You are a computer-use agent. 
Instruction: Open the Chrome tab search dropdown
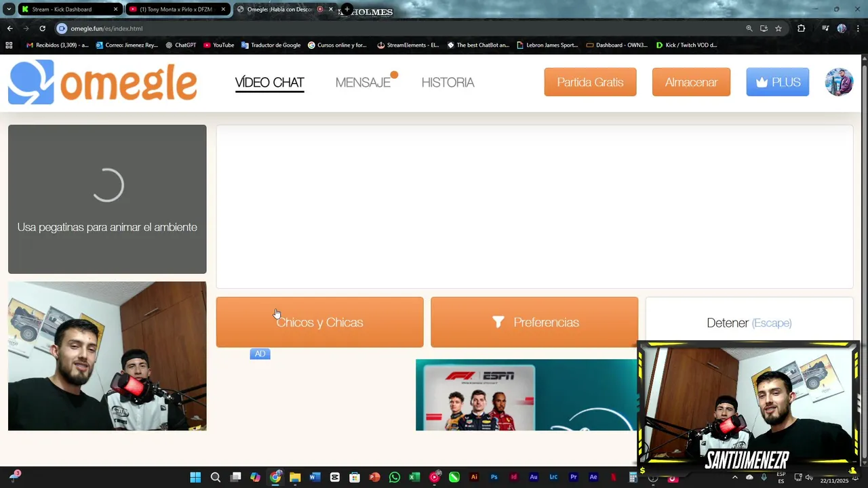coord(9,9)
